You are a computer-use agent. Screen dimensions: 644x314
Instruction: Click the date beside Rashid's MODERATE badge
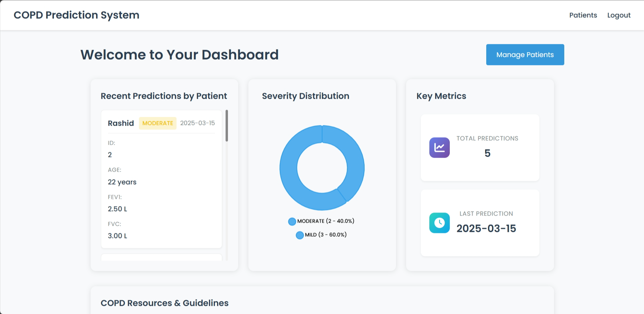coord(197,123)
